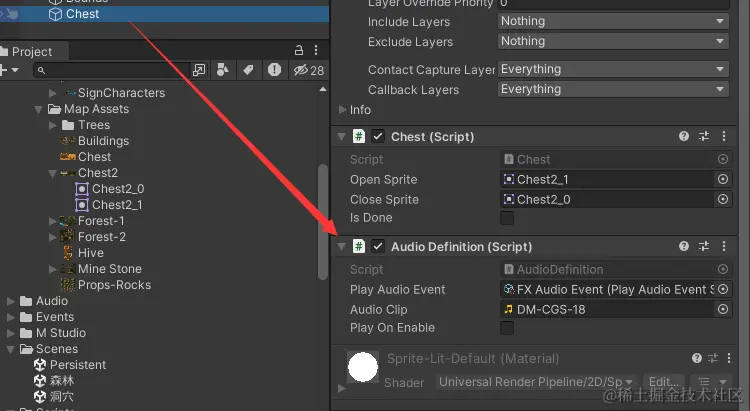The height and width of the screenshot is (411, 750).
Task: Open the material Shader dropdown
Action: [x=536, y=382]
